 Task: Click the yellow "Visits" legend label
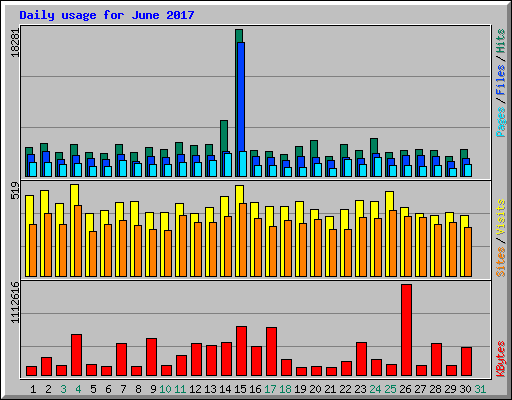coord(501,218)
